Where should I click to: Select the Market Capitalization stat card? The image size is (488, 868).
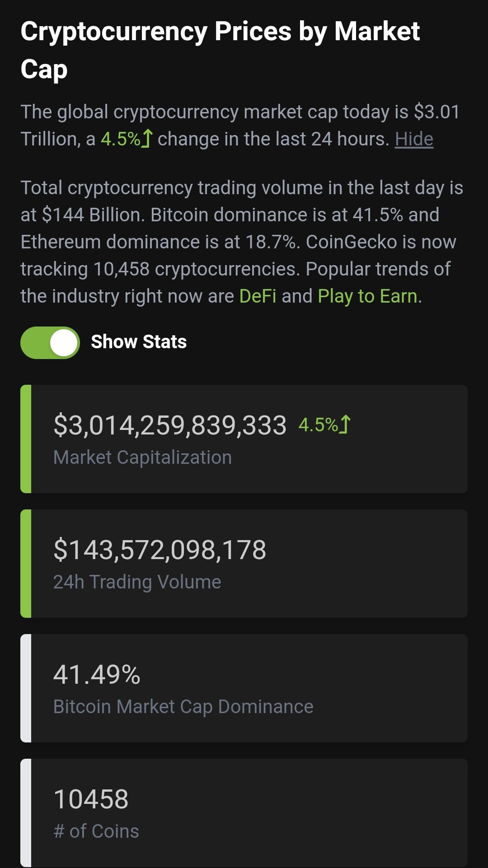[x=244, y=439]
